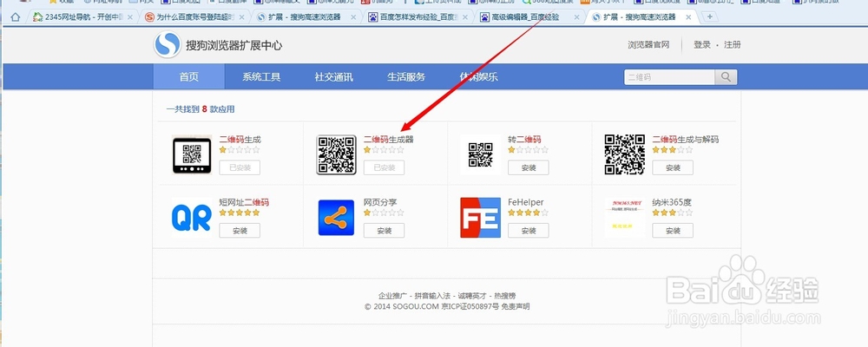Click the 注册 link
Image resolution: width=868 pixels, height=347 pixels.
point(733,45)
